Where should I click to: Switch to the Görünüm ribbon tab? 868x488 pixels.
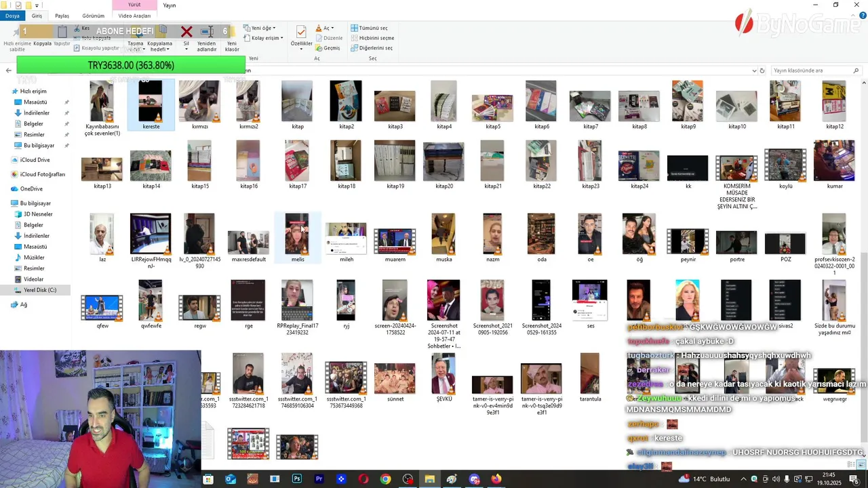pos(93,16)
